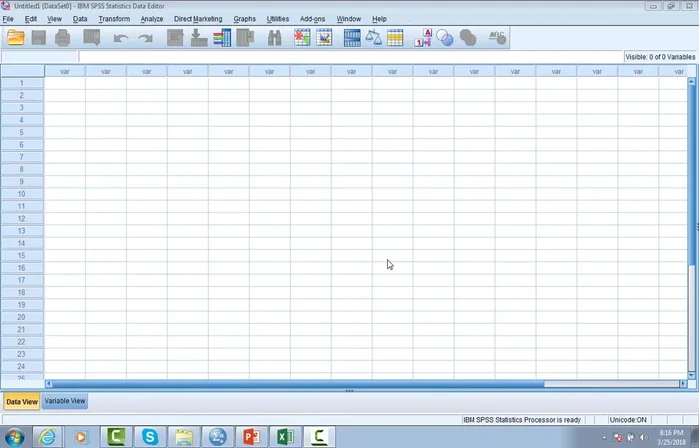Open the Edit menu

click(31, 19)
